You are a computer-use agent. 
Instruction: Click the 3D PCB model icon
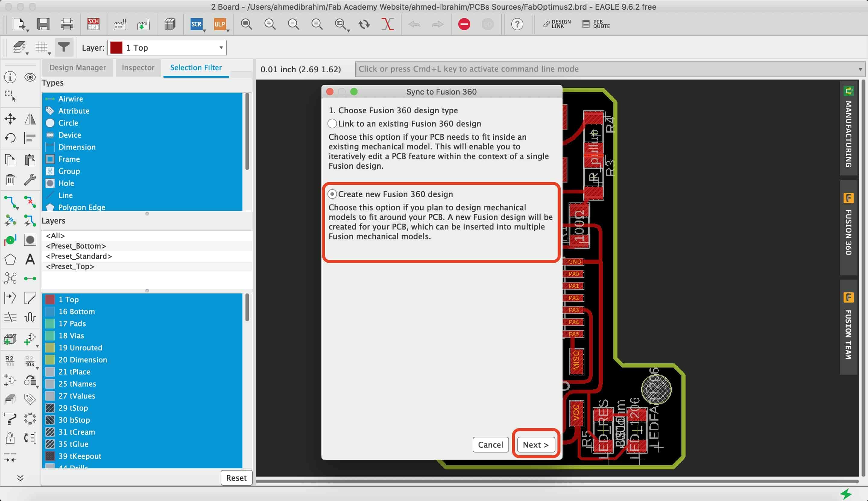pos(170,24)
